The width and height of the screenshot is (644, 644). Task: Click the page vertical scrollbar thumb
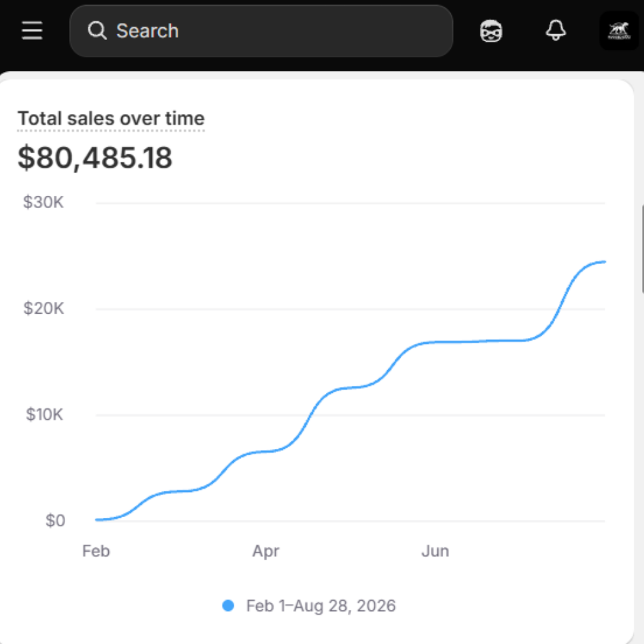(x=642, y=249)
